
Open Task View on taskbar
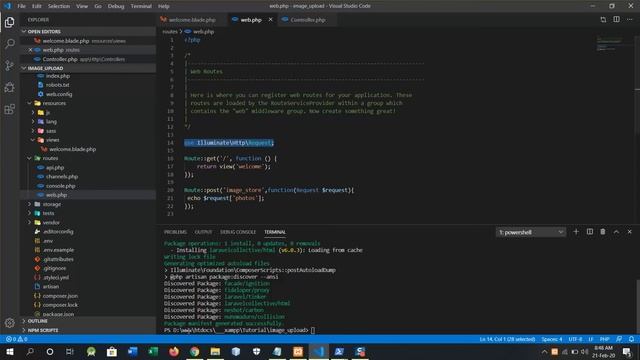point(70,351)
